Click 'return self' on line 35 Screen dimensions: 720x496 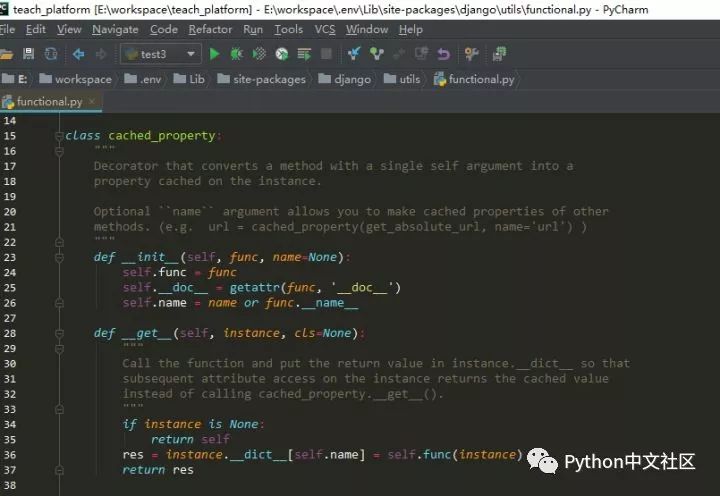coord(190,440)
